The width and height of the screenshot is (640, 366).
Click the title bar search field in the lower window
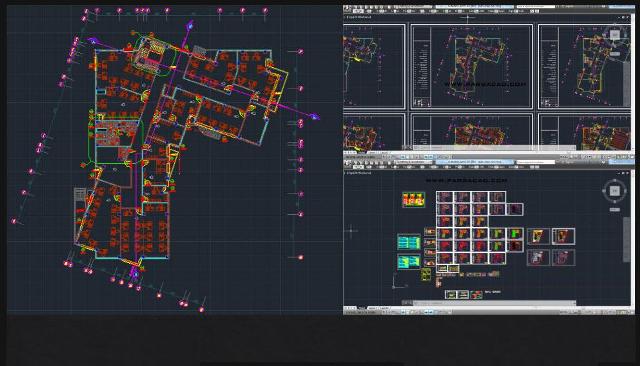click(536, 162)
